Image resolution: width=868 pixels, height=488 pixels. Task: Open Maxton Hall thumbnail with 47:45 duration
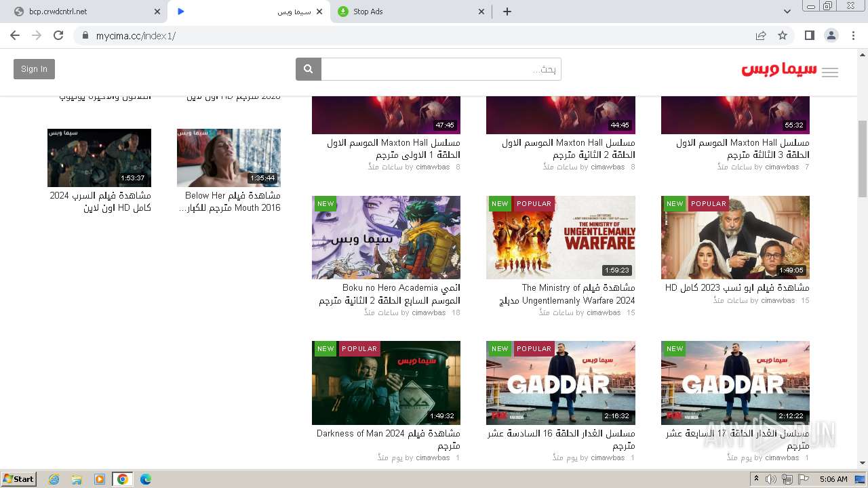[x=386, y=115]
